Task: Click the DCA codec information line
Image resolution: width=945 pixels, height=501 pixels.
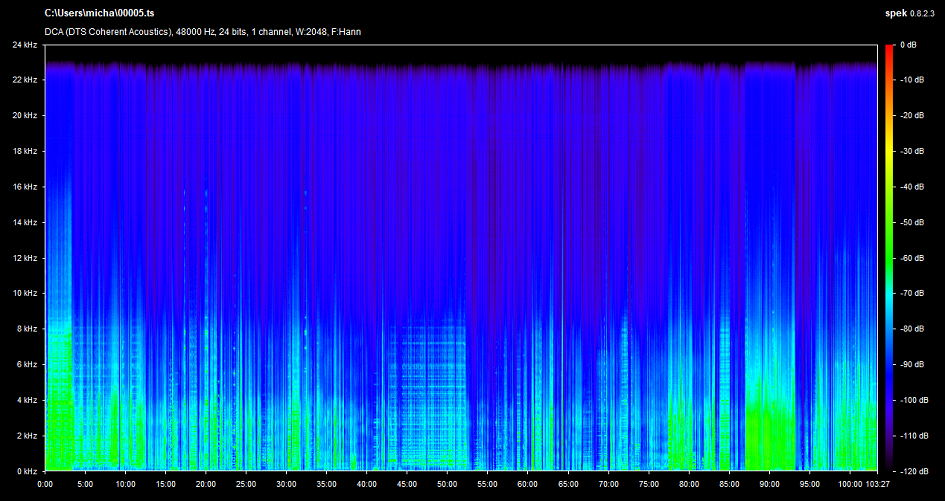Action: (x=203, y=31)
